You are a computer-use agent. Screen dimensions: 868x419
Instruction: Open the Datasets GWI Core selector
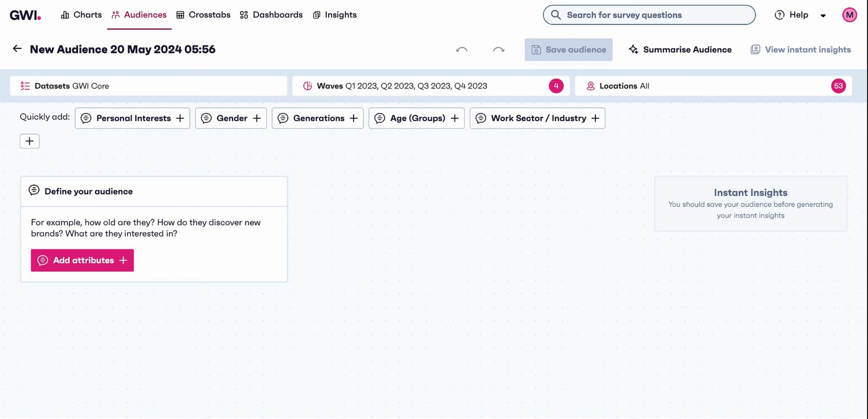click(x=149, y=86)
